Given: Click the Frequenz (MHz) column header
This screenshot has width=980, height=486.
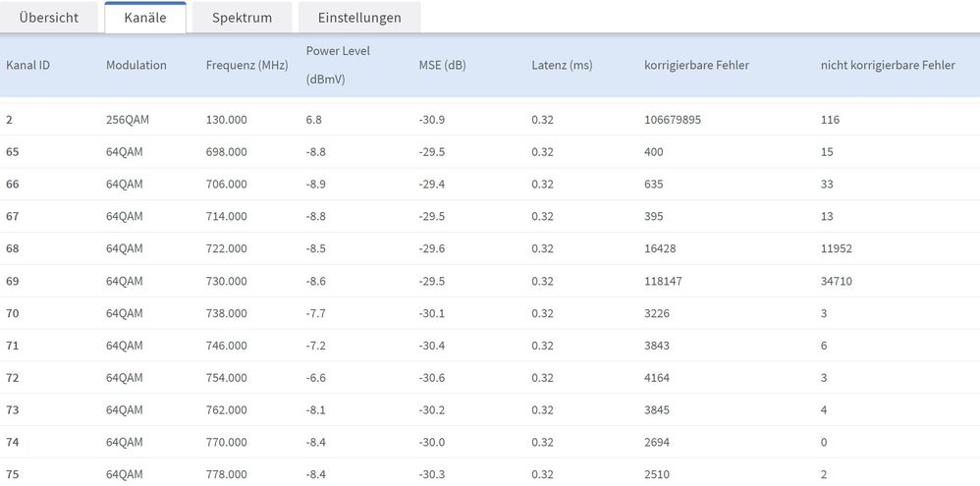Looking at the screenshot, I should click(246, 66).
